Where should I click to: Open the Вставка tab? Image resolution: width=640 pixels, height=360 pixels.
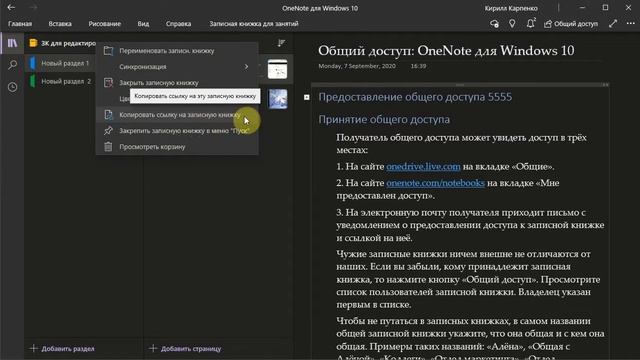coord(60,24)
